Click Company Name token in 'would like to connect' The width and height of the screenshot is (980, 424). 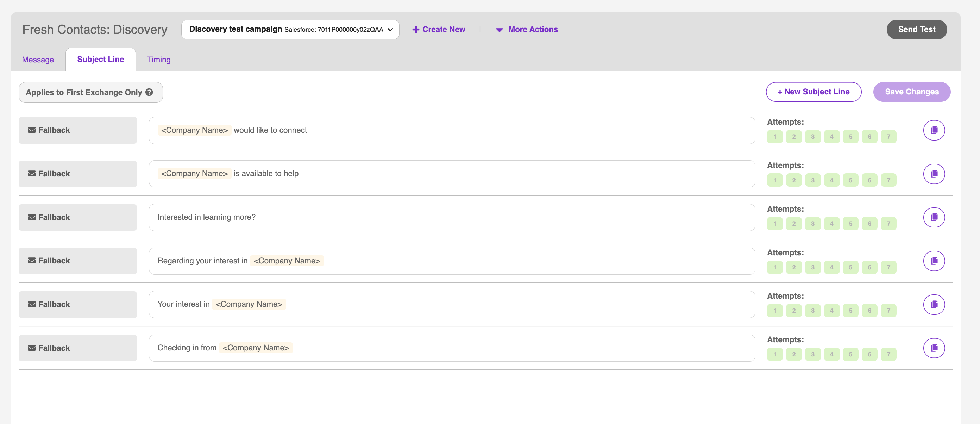[194, 130]
